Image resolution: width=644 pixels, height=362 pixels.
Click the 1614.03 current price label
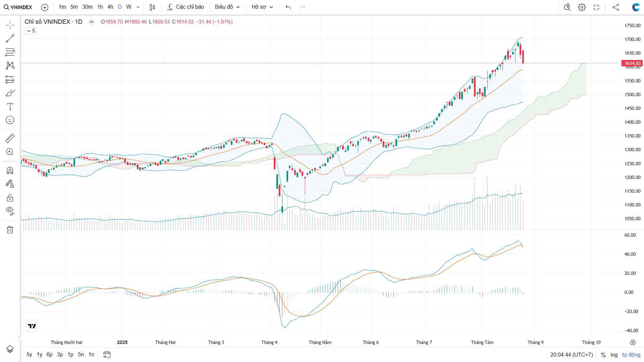(x=632, y=63)
